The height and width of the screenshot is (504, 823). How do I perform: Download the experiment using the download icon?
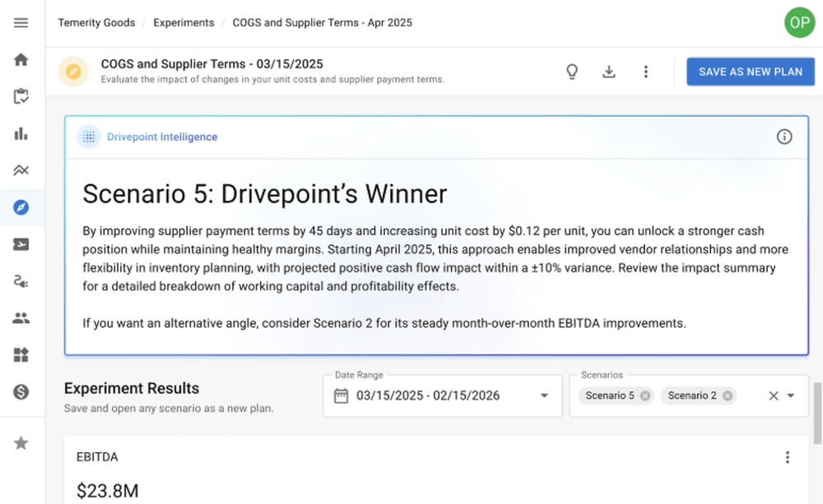click(x=609, y=72)
